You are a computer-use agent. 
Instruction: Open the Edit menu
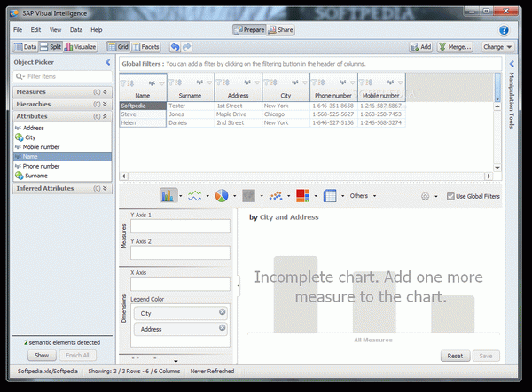(35, 30)
